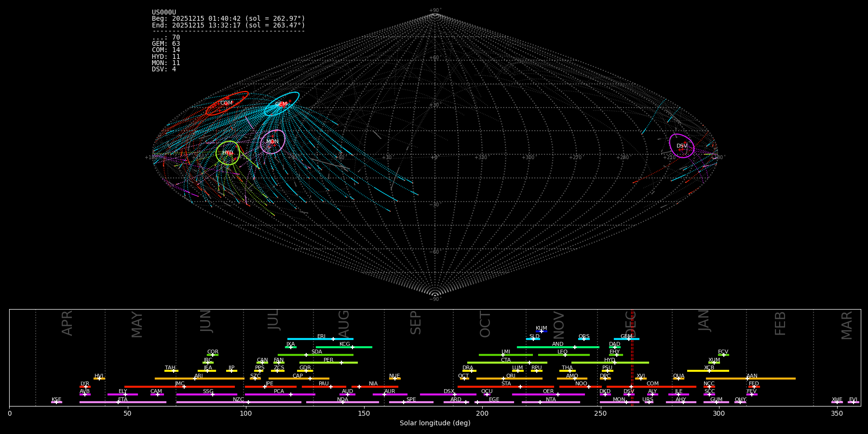This screenshot has width=868, height=434.
Task: Click the KUM shower label in timeline
Action: (x=542, y=328)
